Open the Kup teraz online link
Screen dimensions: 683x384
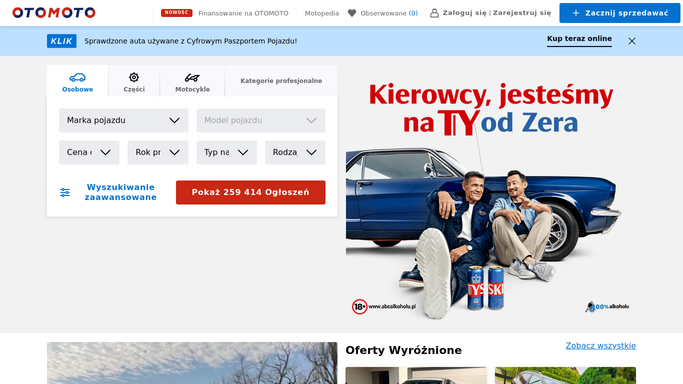point(579,39)
